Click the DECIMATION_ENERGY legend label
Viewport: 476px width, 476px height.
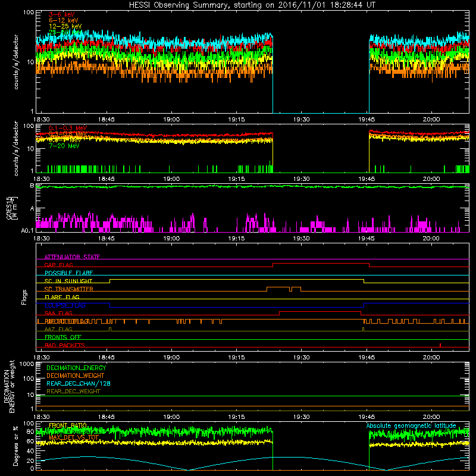tap(76, 368)
